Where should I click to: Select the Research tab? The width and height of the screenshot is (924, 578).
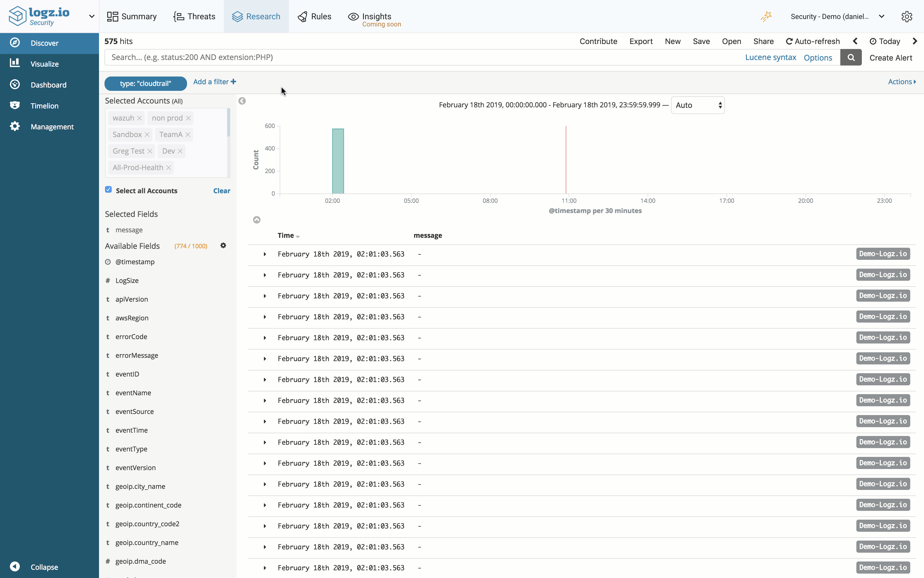[256, 17]
